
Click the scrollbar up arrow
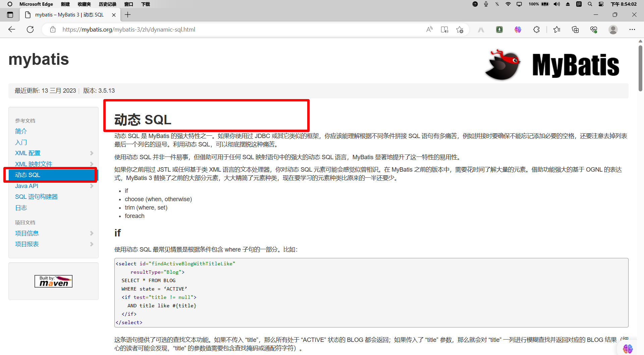pos(640,41)
